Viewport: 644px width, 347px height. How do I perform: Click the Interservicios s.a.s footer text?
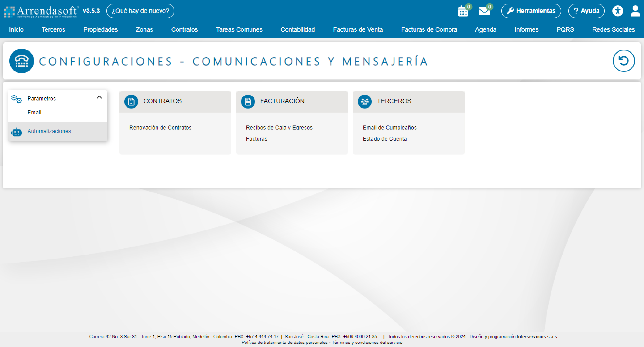537,337
